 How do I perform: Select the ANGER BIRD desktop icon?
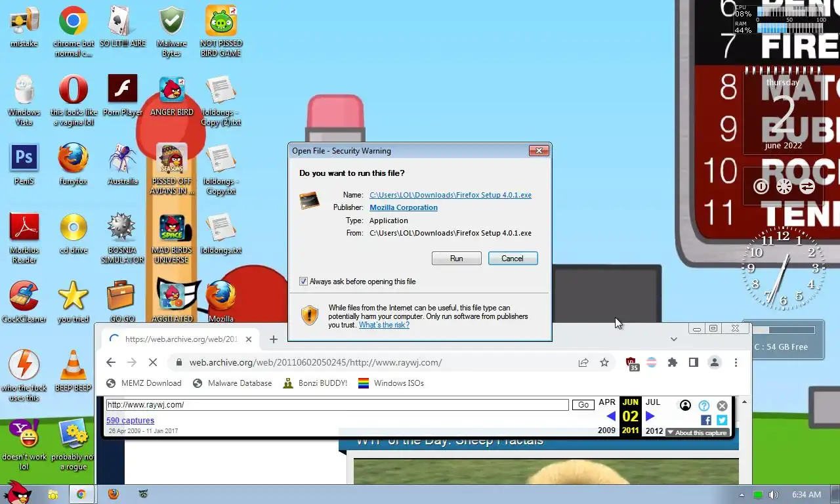172,96
